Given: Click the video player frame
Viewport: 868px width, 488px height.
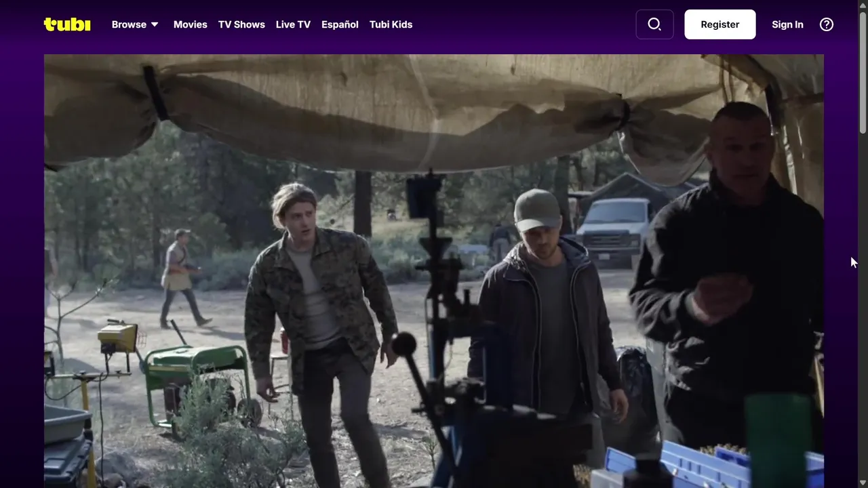Looking at the screenshot, I should click(434, 271).
